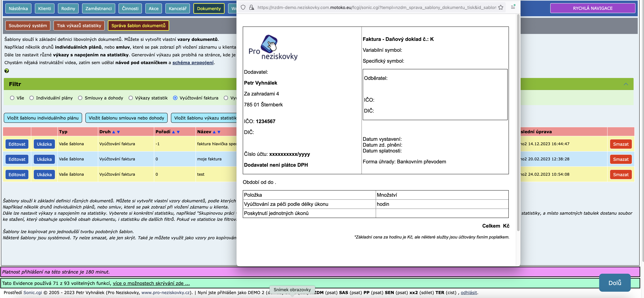Sort the Název column ascending
Screen dimensions: 644x298
tap(214, 132)
